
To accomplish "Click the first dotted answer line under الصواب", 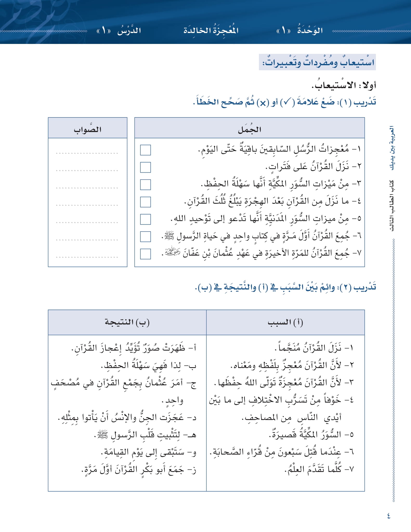I will pyautogui.click(x=87, y=153).
